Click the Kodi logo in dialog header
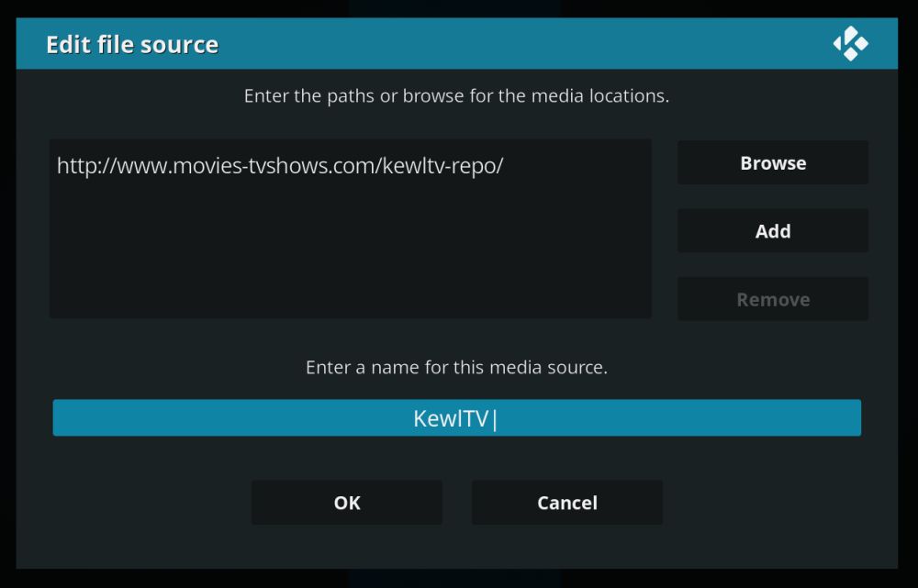The image size is (918, 588). coord(850,43)
